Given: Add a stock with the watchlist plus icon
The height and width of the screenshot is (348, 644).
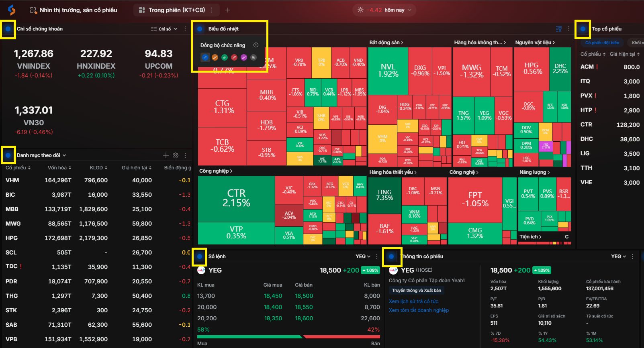Looking at the screenshot, I should (166, 155).
